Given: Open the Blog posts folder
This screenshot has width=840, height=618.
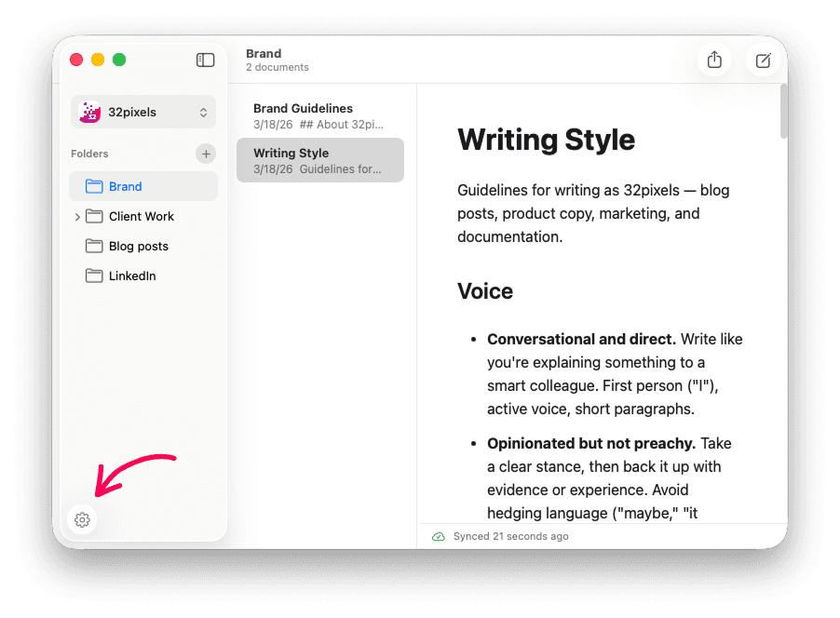Looking at the screenshot, I should pos(139,246).
